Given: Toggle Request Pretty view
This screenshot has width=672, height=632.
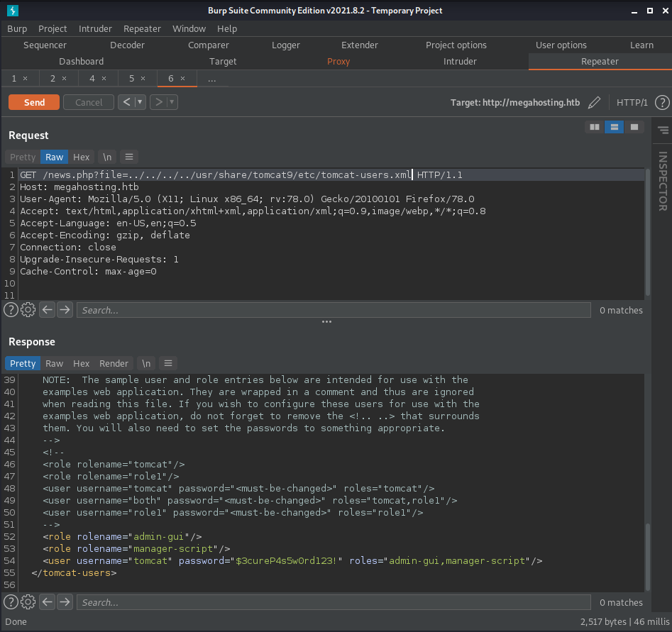Looking at the screenshot, I should [x=23, y=157].
